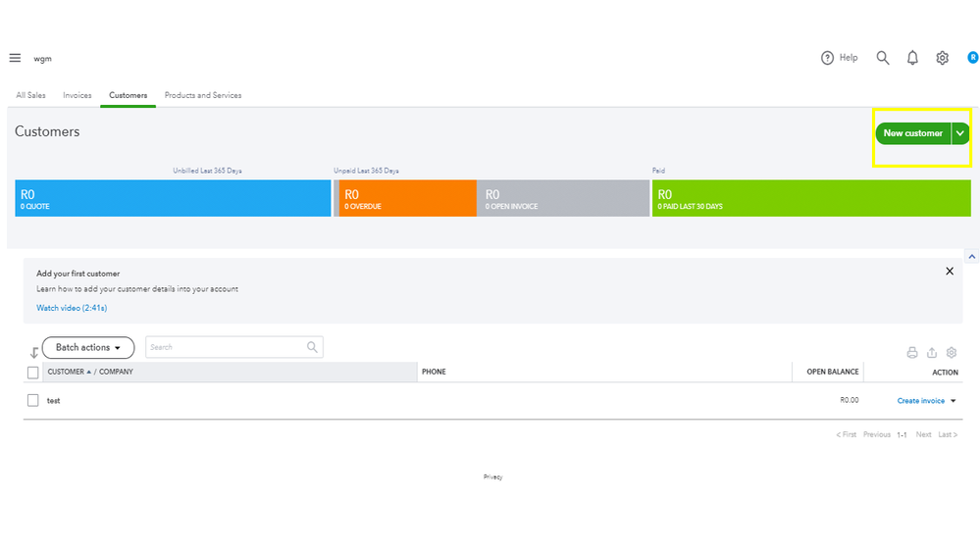Select all customers with the header checkbox

[33, 373]
